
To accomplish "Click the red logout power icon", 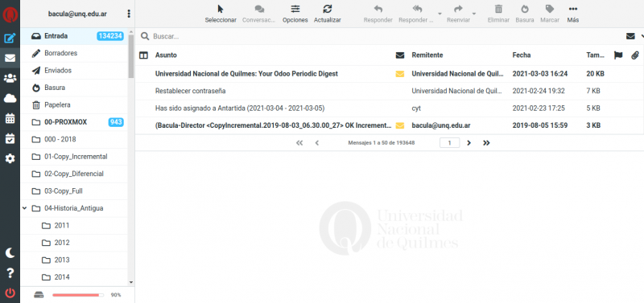I will [x=10, y=293].
